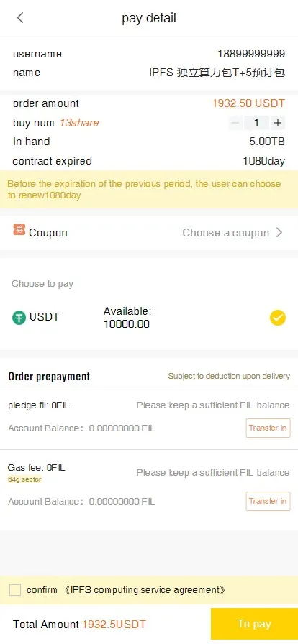
Task: Go back using the top-left arrow
Action: click(20, 18)
